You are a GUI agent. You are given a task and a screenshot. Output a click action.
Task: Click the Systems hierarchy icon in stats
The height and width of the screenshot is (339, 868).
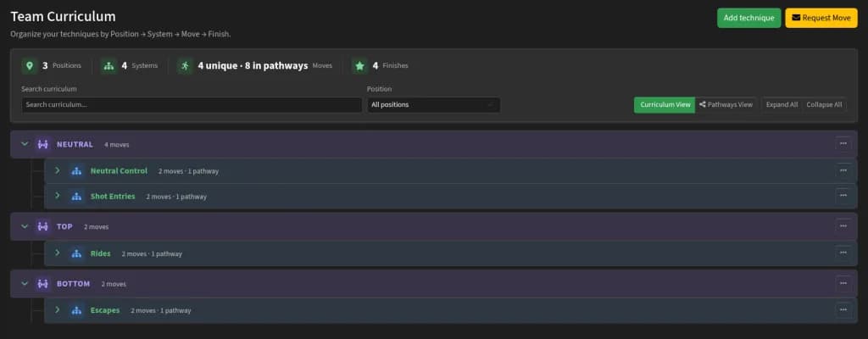109,66
